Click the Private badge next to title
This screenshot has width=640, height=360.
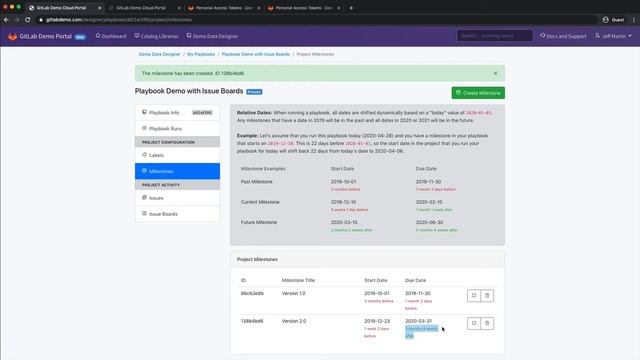click(254, 92)
